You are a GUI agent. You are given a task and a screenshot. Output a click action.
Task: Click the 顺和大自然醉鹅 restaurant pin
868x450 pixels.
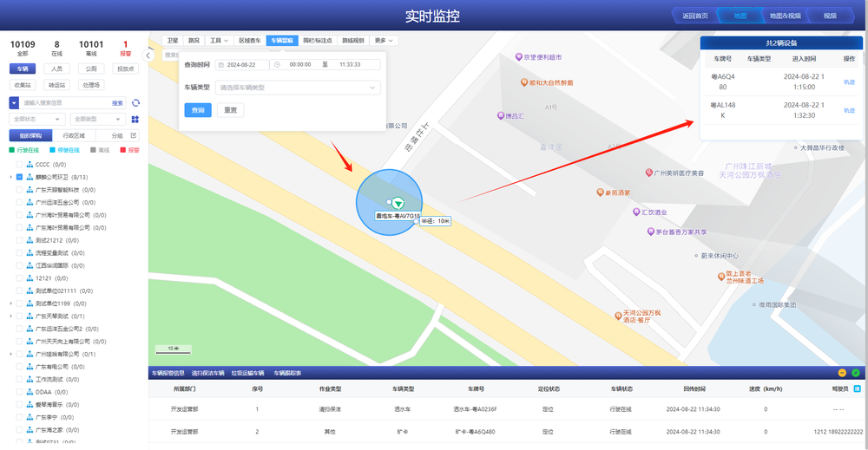click(x=523, y=82)
